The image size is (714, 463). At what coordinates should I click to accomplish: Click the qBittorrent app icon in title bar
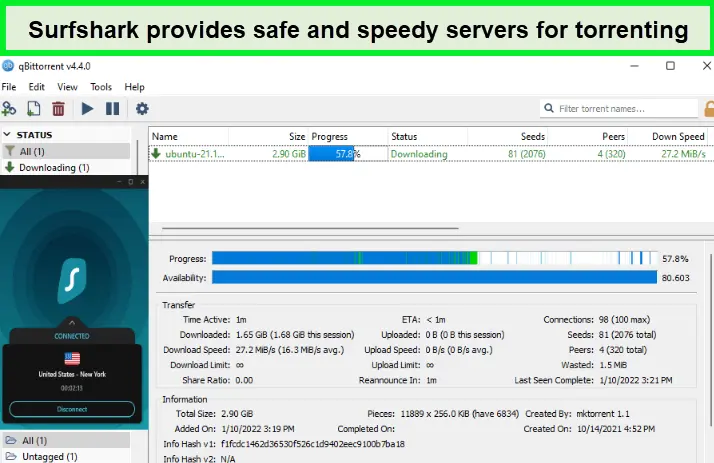pos(8,66)
